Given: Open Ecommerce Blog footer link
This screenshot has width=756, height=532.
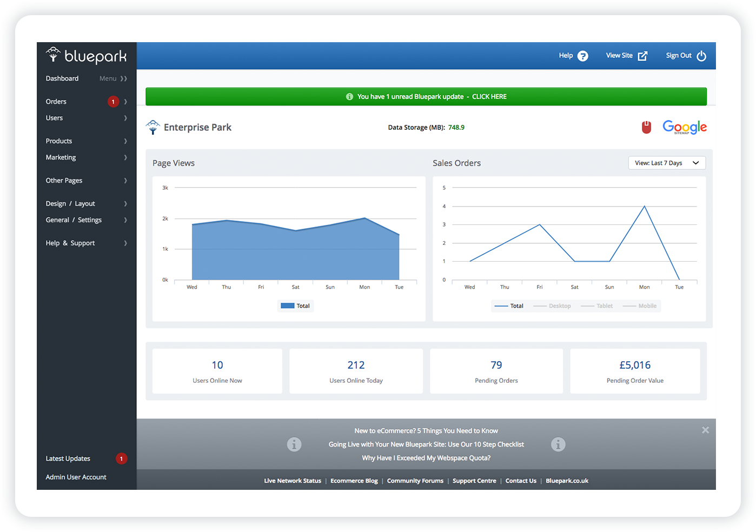Looking at the screenshot, I should tap(354, 481).
